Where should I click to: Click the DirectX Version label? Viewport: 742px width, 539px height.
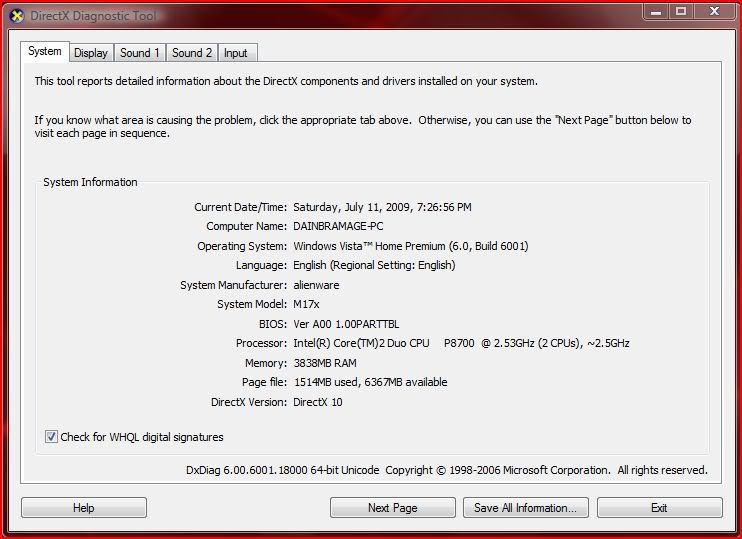tap(249, 402)
